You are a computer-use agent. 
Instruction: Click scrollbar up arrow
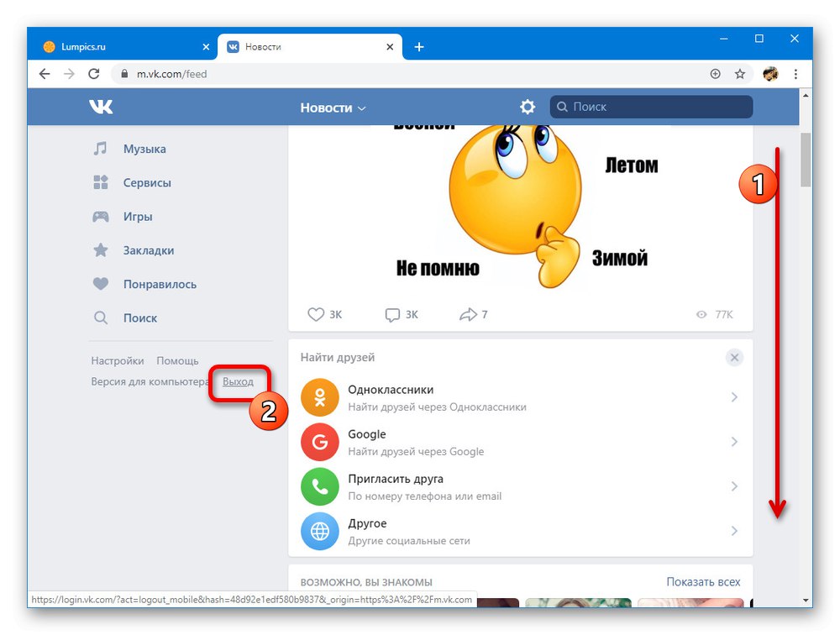coord(806,96)
